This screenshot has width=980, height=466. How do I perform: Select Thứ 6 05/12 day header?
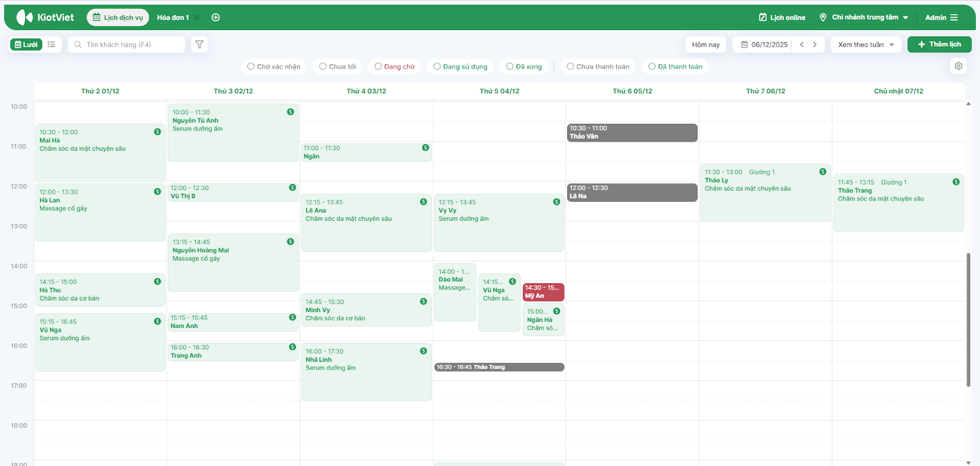pyautogui.click(x=633, y=91)
